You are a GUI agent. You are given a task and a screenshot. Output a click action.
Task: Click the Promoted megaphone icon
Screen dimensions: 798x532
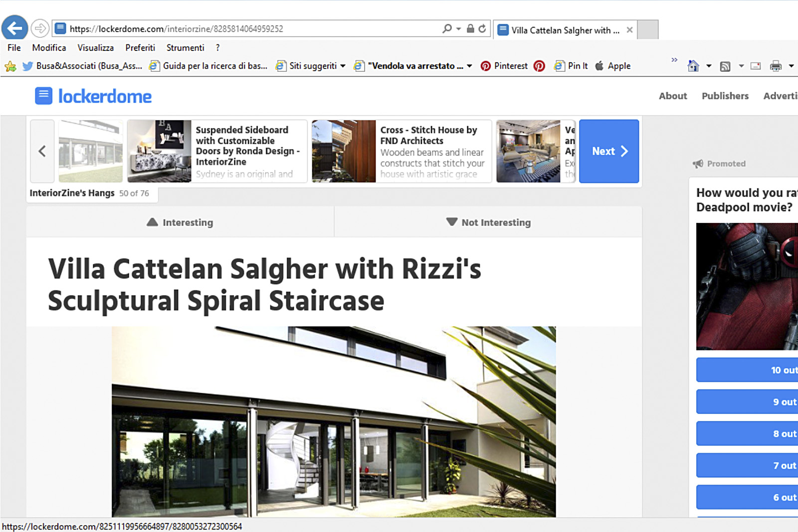[698, 164]
